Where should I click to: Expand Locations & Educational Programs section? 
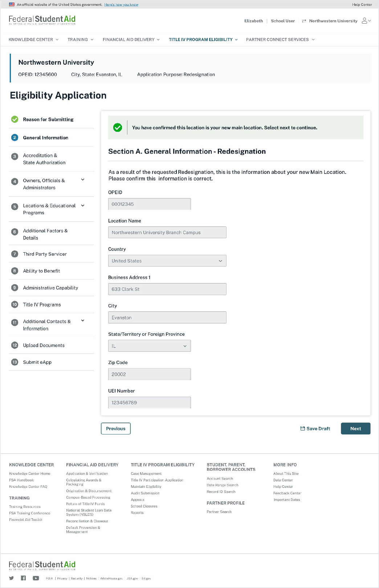pos(83,205)
